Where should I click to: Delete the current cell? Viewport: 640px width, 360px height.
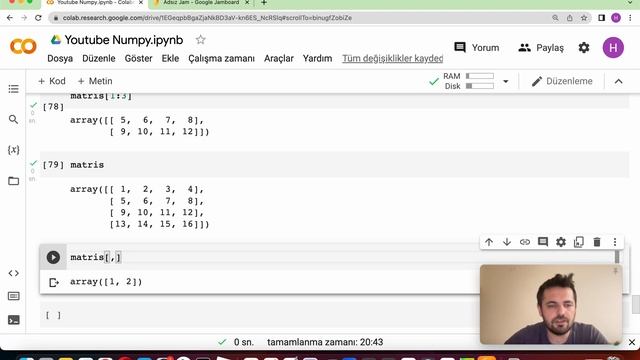point(597,242)
